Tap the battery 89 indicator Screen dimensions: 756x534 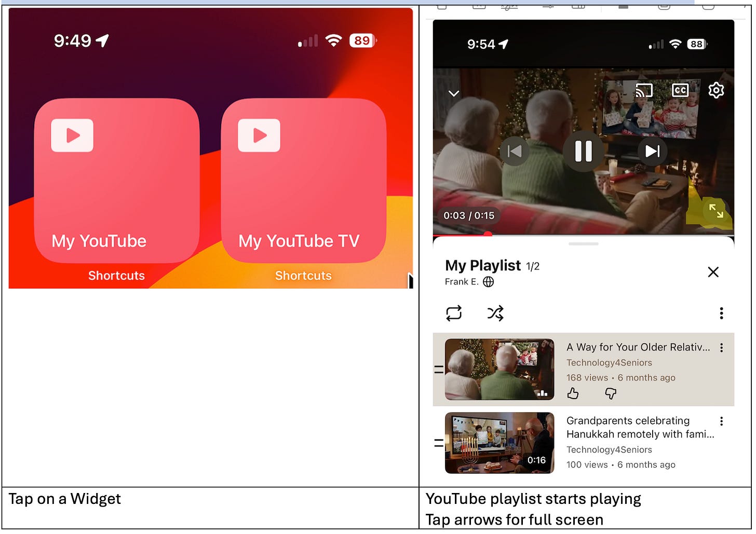[362, 40]
